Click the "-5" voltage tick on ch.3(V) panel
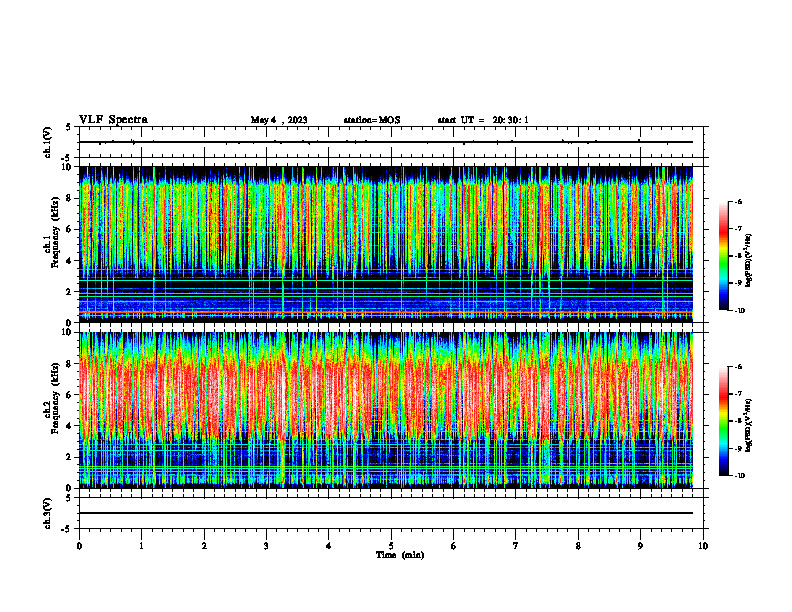The height and width of the screenshot is (612, 792). tap(68, 529)
